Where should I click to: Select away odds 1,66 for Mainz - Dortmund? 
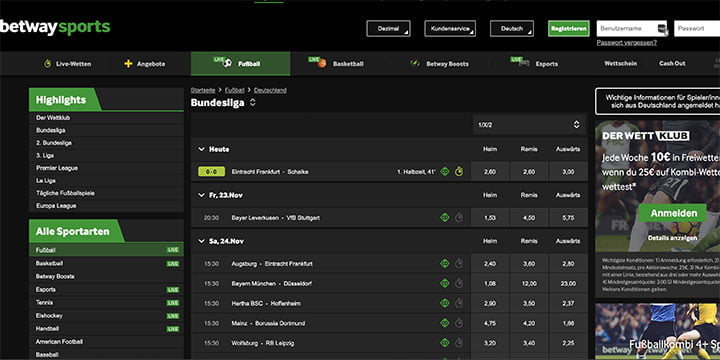coord(568,323)
